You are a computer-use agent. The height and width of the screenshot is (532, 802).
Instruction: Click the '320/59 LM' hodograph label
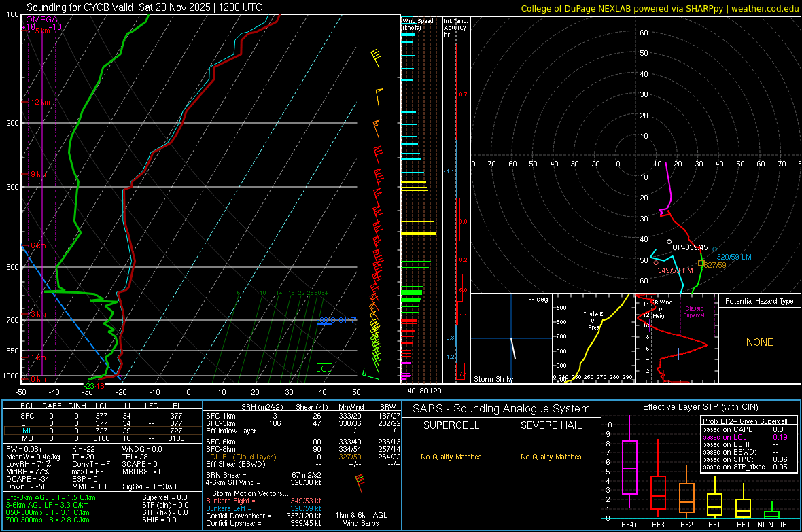point(734,257)
